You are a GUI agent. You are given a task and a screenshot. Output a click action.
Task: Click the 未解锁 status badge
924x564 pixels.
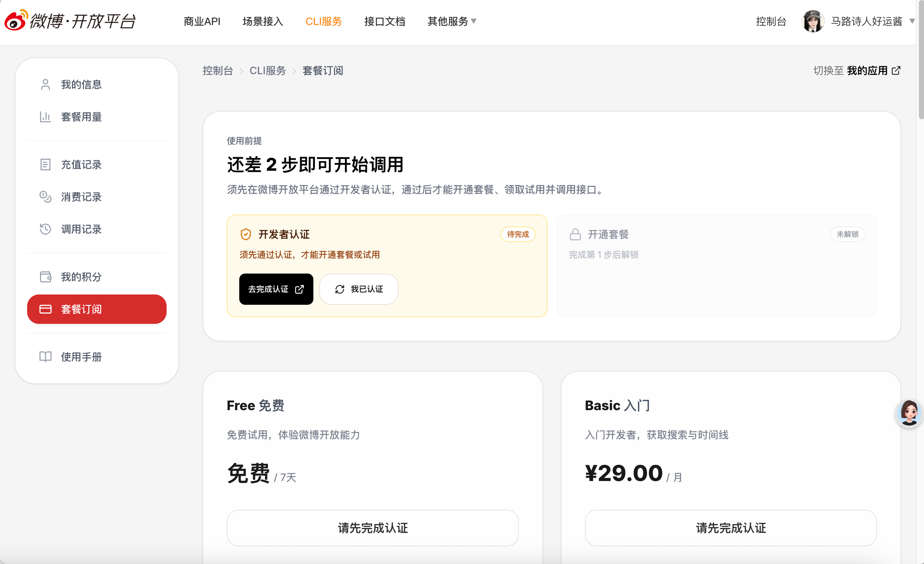(848, 234)
